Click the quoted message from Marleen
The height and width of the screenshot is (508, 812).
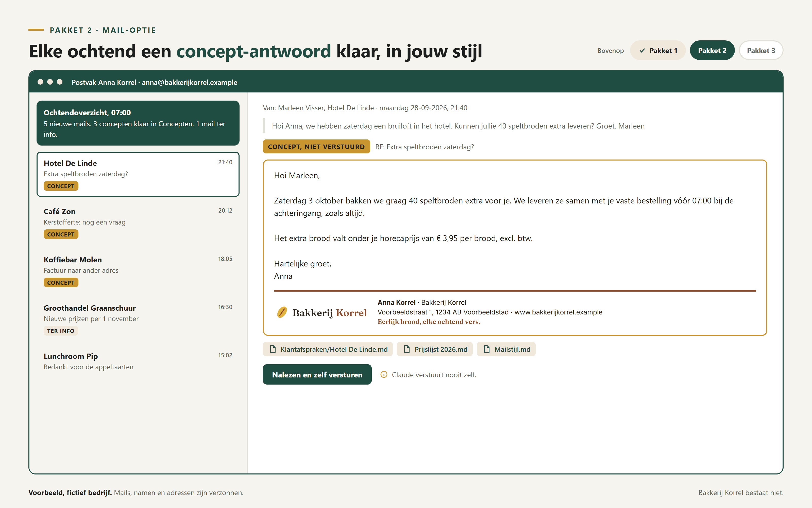[458, 126]
